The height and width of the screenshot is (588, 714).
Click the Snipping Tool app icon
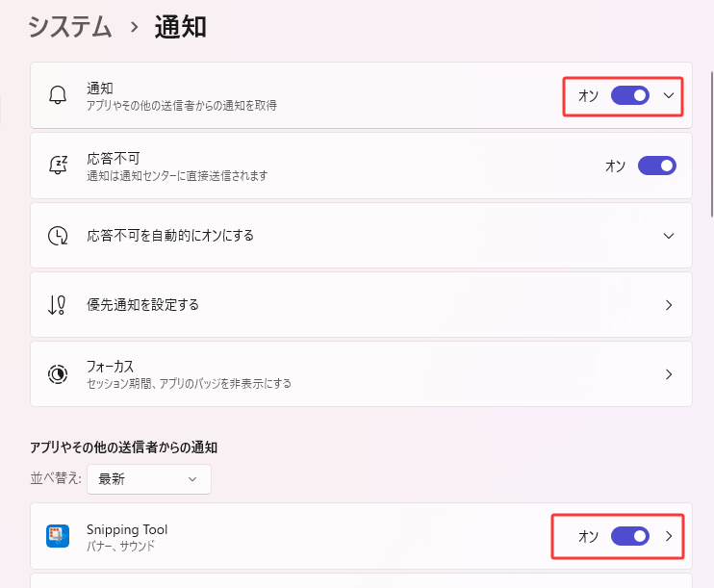point(58,536)
